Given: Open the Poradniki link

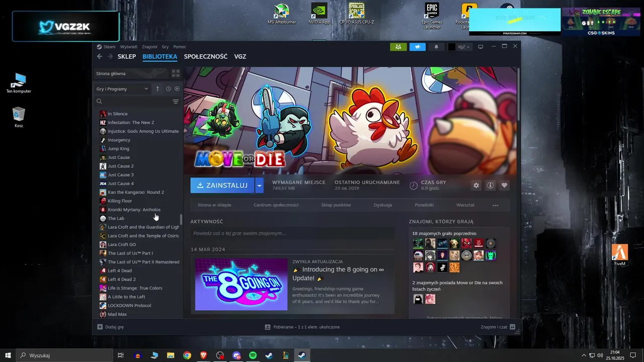Looking at the screenshot, I should 424,205.
